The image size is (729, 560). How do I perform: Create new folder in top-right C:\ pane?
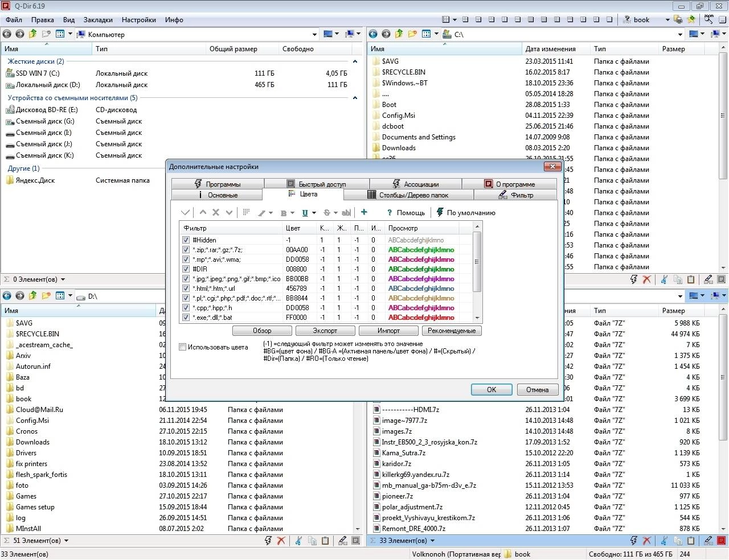[x=412, y=34]
